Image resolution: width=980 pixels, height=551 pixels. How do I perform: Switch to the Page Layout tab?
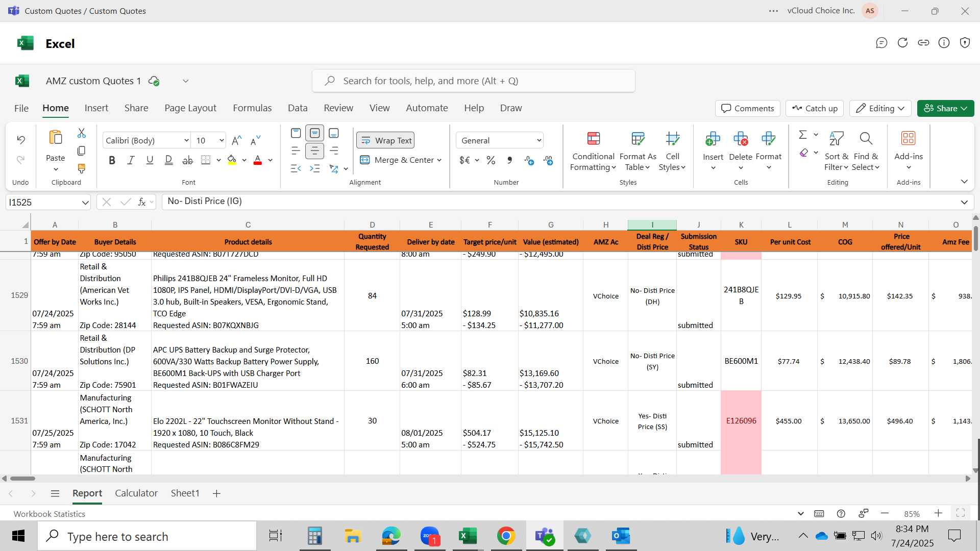click(x=190, y=108)
